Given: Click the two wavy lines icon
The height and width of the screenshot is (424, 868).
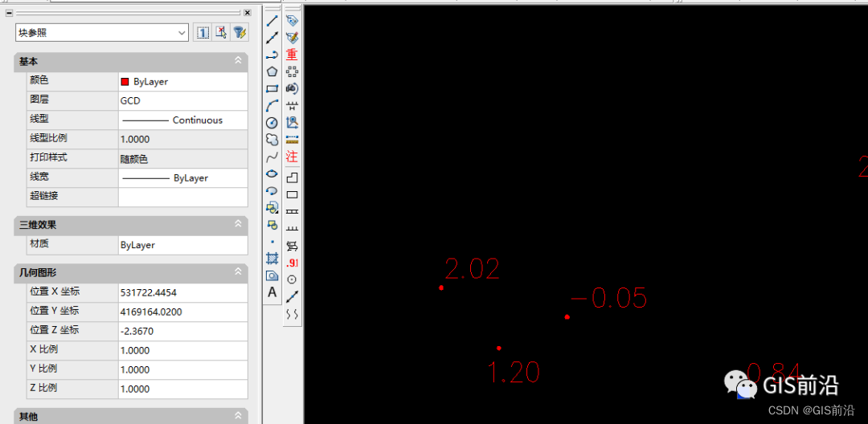Looking at the screenshot, I should (x=292, y=314).
